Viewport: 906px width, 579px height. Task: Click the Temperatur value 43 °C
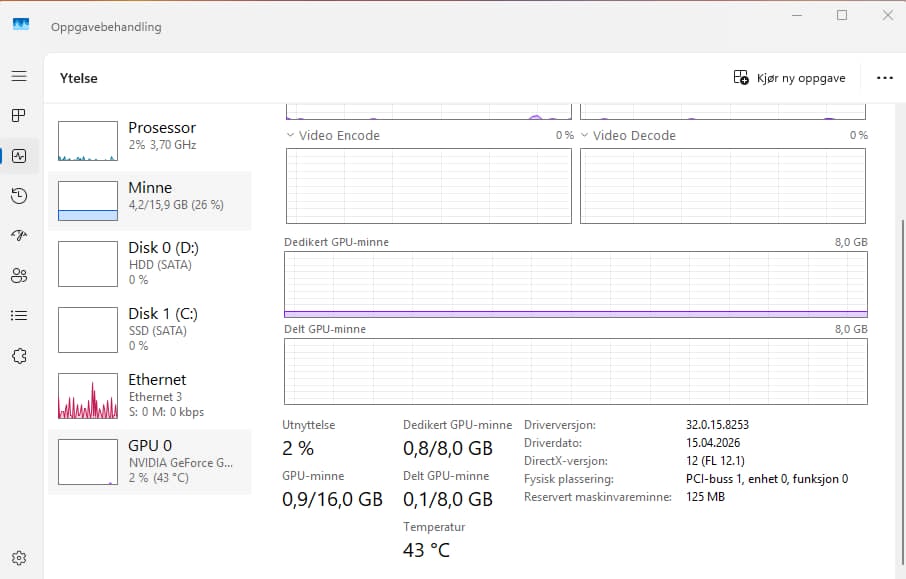(426, 550)
